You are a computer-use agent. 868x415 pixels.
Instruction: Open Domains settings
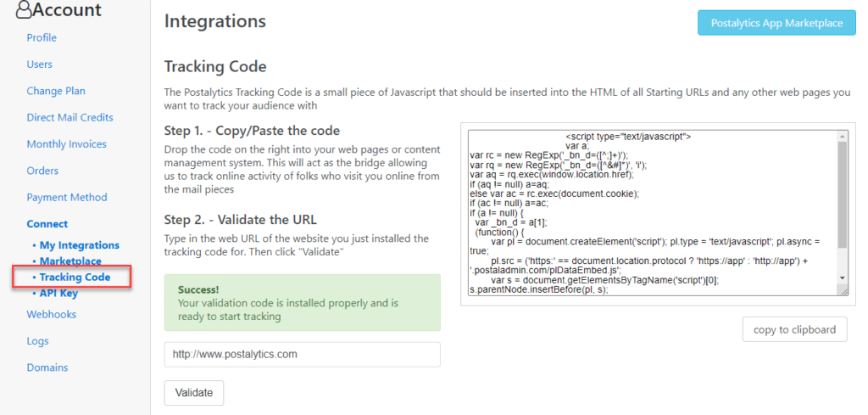point(47,367)
